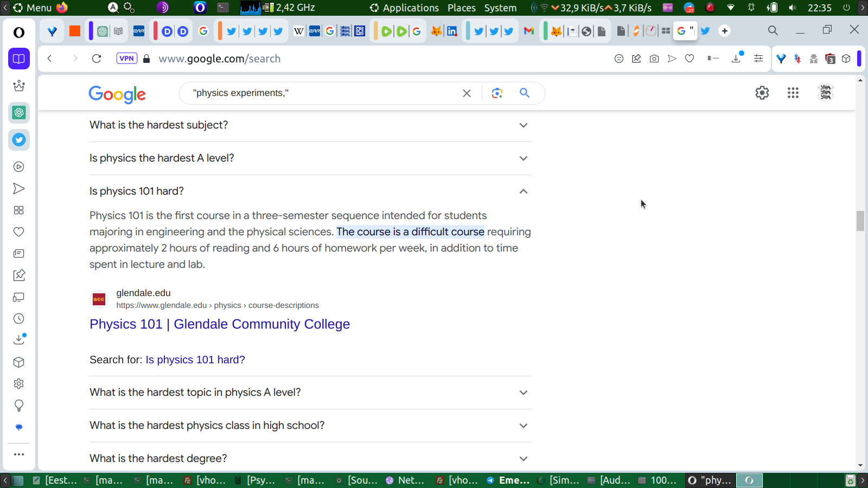This screenshot has width=868, height=488.
Task: Take a snapshot with the camera icon
Action: (x=654, y=59)
